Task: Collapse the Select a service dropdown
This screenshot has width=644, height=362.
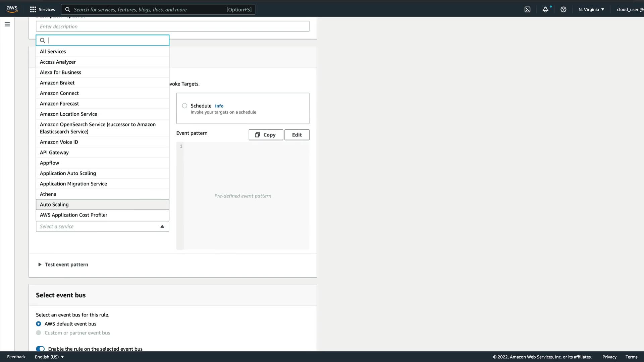Action: pos(162,227)
